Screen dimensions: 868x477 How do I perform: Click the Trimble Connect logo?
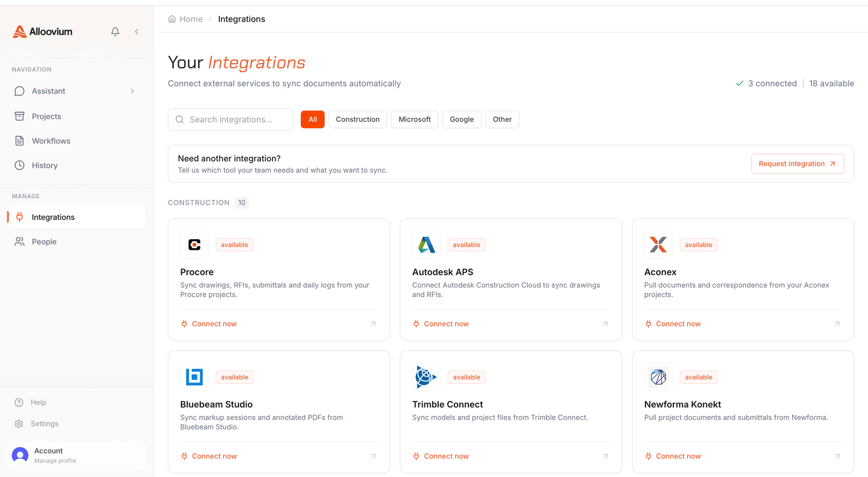pos(426,377)
